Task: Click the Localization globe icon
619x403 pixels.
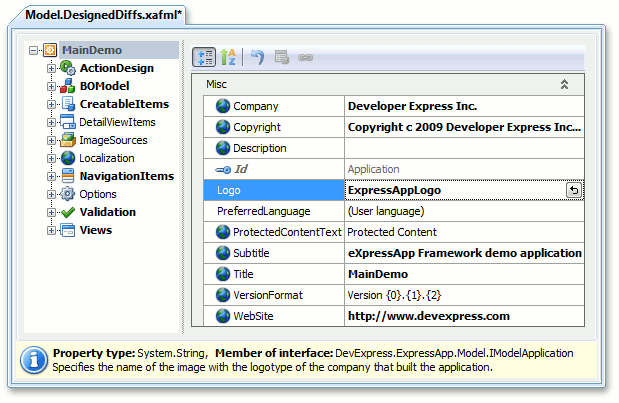Action: 68,158
